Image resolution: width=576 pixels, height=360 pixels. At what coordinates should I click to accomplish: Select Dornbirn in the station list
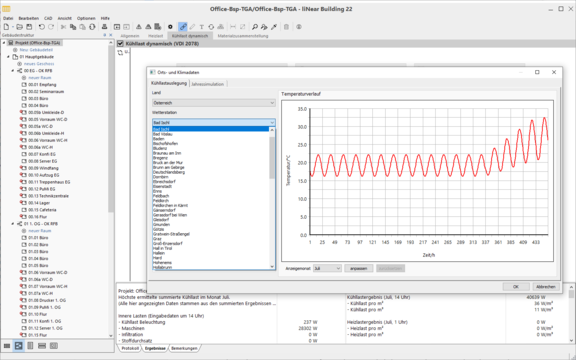coord(161,177)
